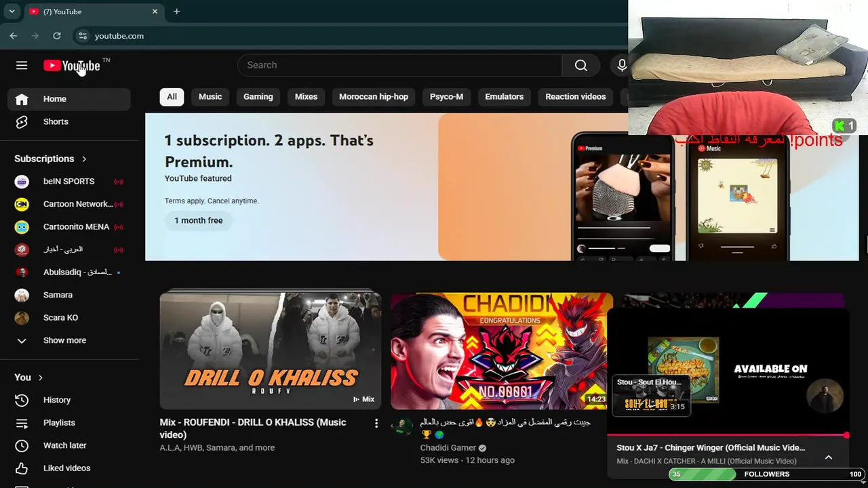Image resolution: width=868 pixels, height=488 pixels.
Task: Click Stou - Sout El Hou preview thumbnail
Action: (652, 396)
